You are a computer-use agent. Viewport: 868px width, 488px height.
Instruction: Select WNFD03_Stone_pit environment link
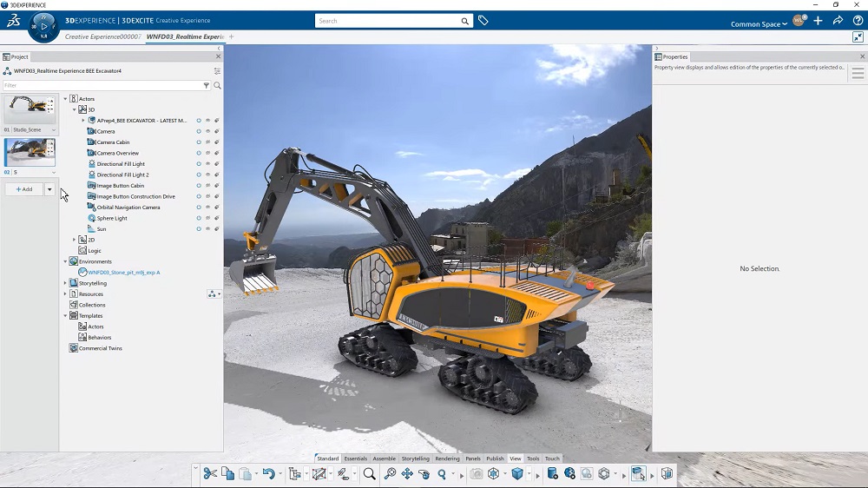tap(124, 273)
